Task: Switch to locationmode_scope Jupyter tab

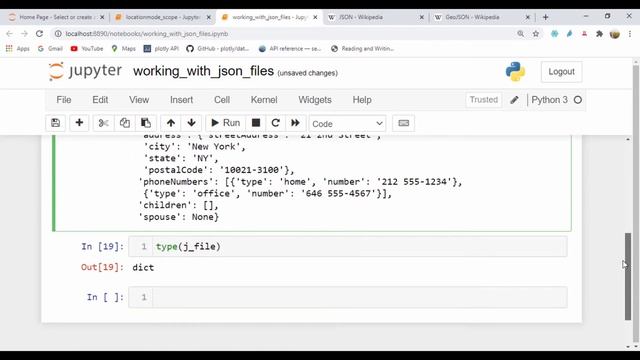Action: (162, 17)
